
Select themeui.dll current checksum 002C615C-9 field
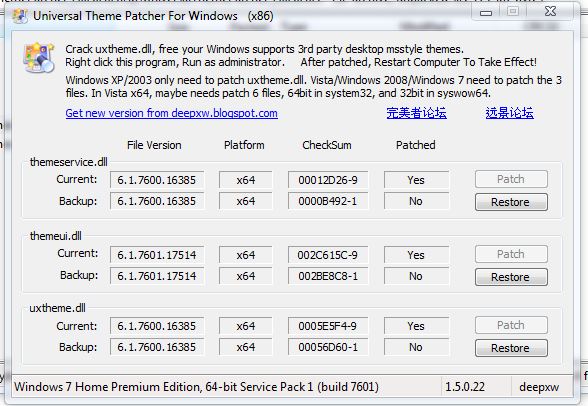click(328, 255)
